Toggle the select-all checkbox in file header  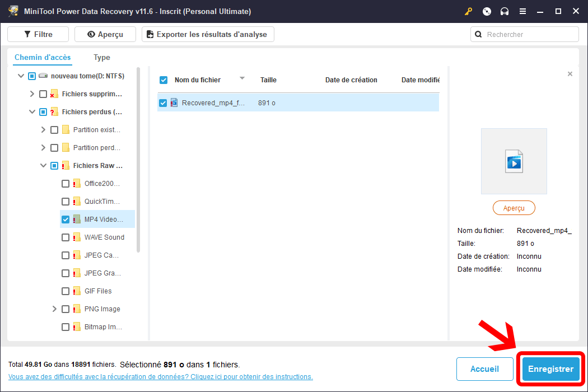[x=164, y=80]
